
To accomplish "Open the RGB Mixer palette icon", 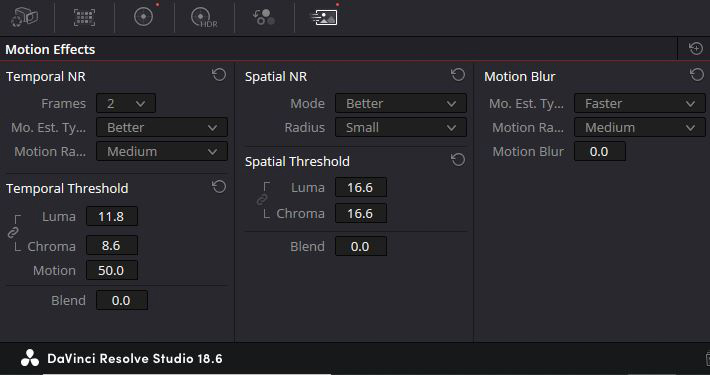I will (264, 17).
